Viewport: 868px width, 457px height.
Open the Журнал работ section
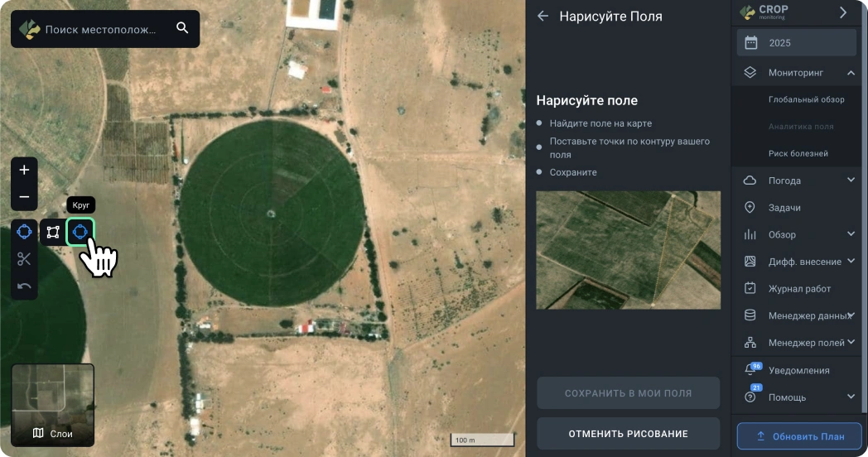(x=798, y=289)
